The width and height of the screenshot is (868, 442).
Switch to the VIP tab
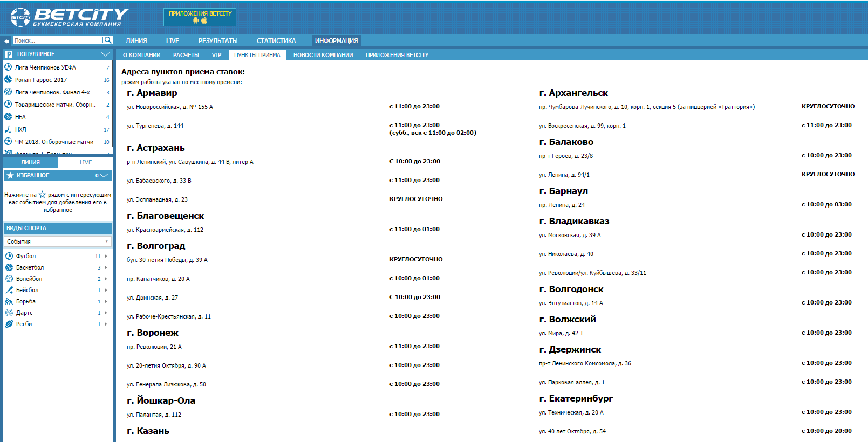pyautogui.click(x=216, y=55)
